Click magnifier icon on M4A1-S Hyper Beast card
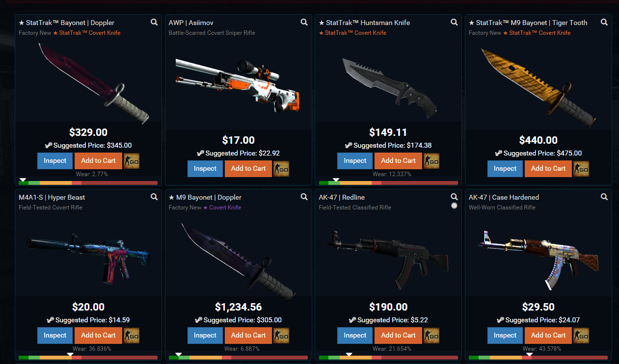The width and height of the screenshot is (619, 364). pyautogui.click(x=154, y=197)
